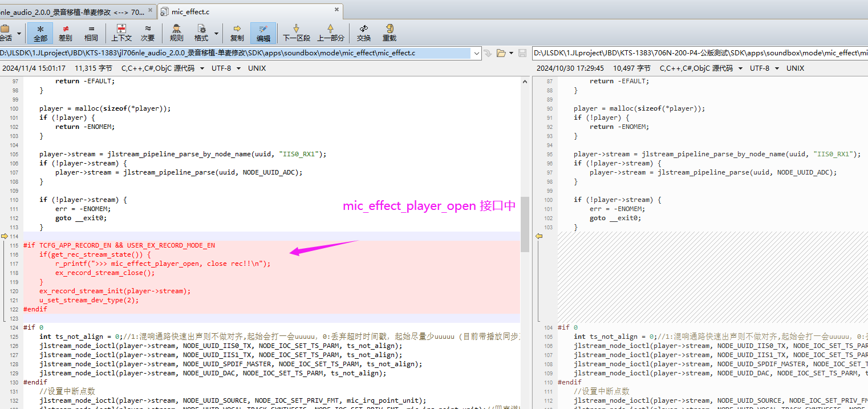This screenshot has height=409, width=868.
Task: Close the mic_effect.c tab
Action: point(336,10)
